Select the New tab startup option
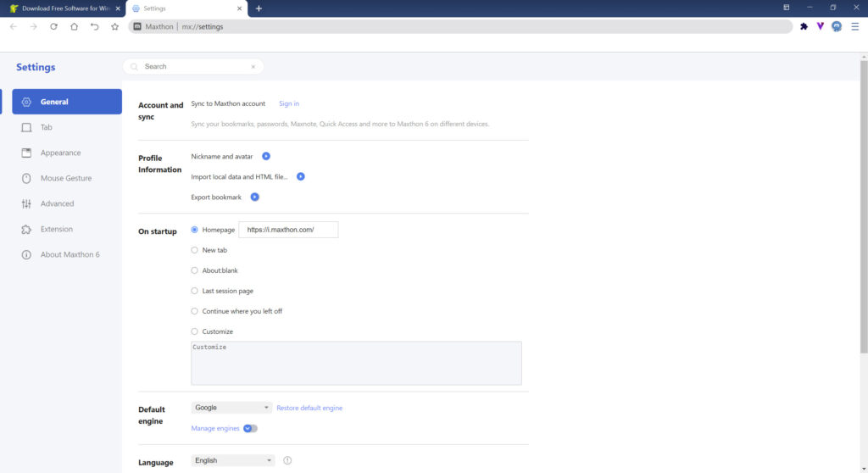This screenshot has width=868, height=473. point(195,250)
